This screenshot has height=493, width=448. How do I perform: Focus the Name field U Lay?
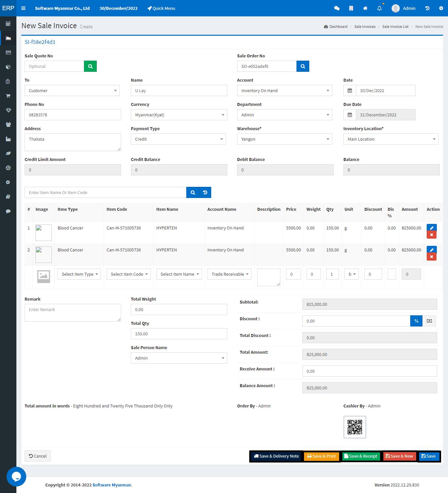pos(179,90)
